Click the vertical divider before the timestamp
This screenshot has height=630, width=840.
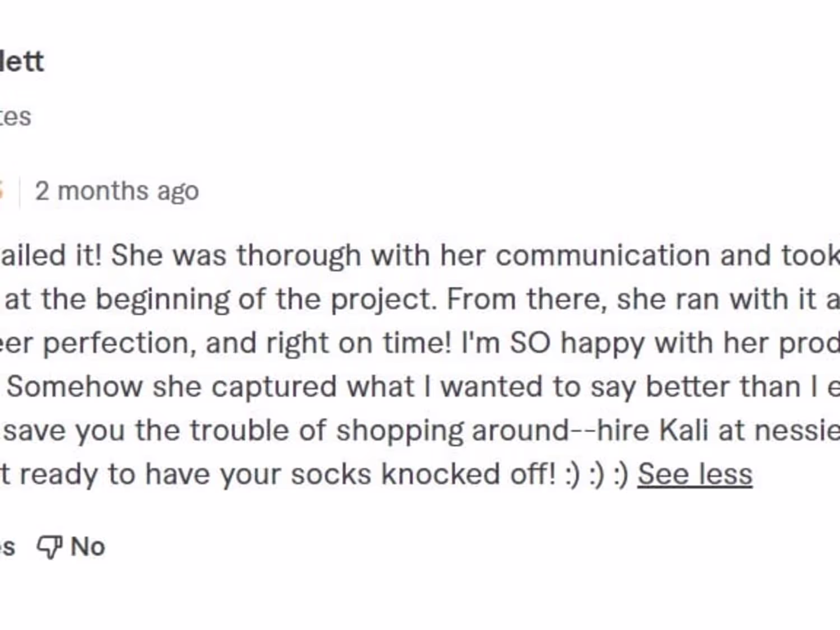coord(20,191)
